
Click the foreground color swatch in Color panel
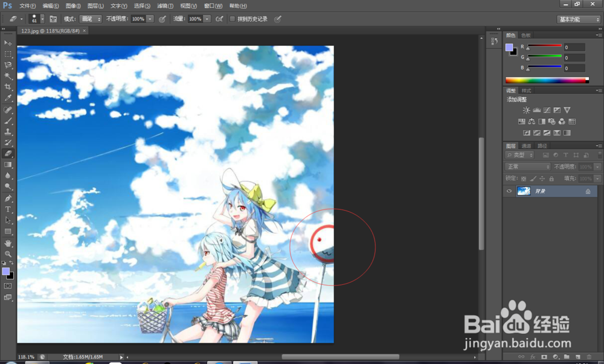coord(509,47)
